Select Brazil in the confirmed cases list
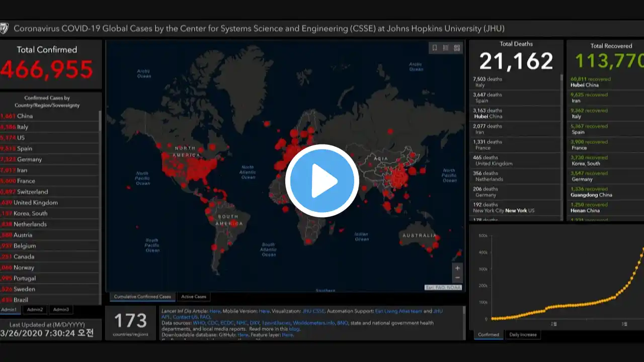 click(x=50, y=300)
